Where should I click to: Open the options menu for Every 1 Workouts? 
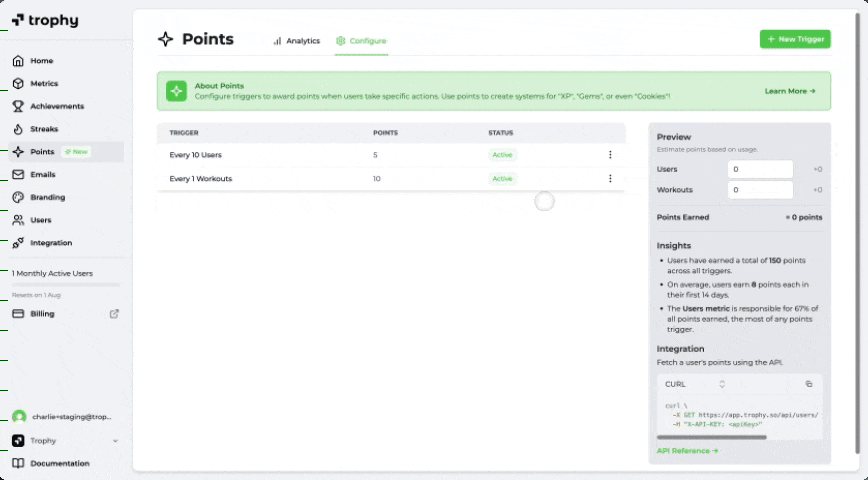pyautogui.click(x=610, y=179)
